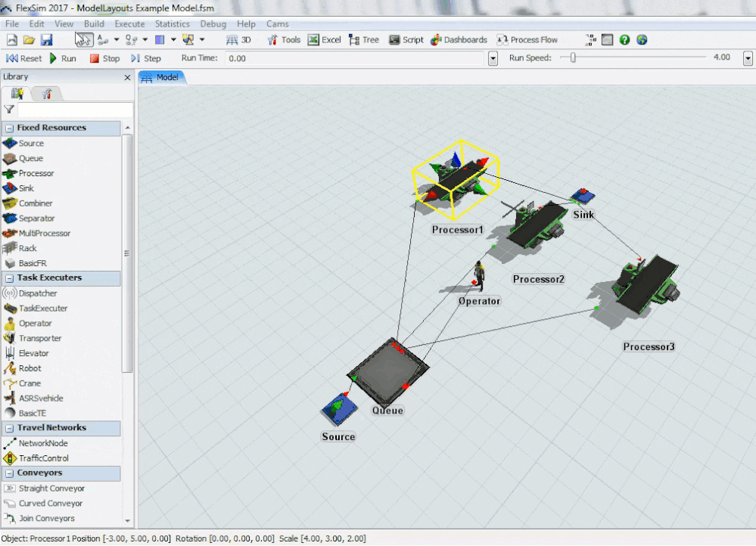Select Combiner in the Library

pos(36,203)
